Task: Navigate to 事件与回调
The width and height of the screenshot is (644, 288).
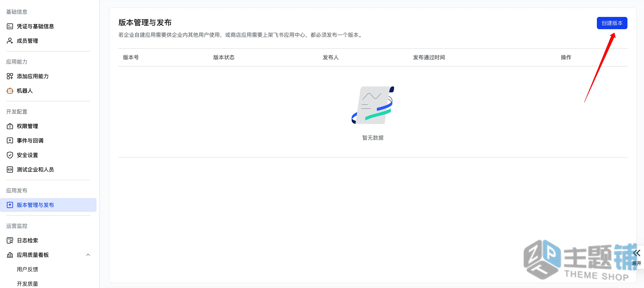Action: pyautogui.click(x=48, y=141)
